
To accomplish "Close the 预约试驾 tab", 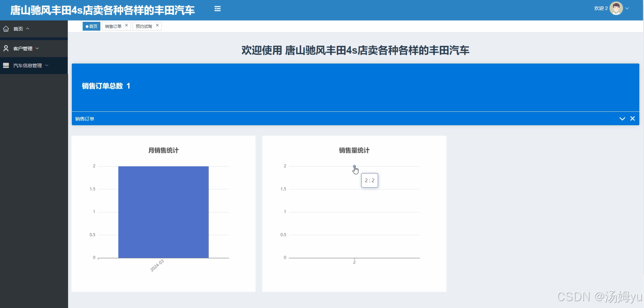I will pos(157,25).
